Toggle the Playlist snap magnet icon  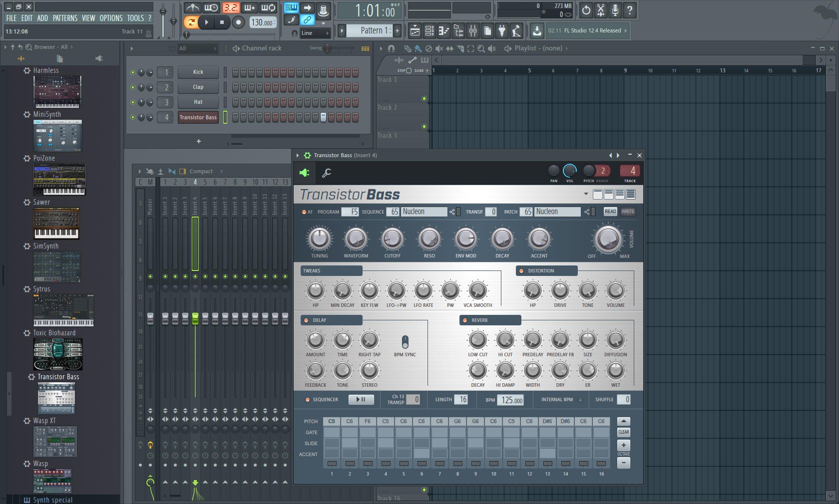pos(392,48)
